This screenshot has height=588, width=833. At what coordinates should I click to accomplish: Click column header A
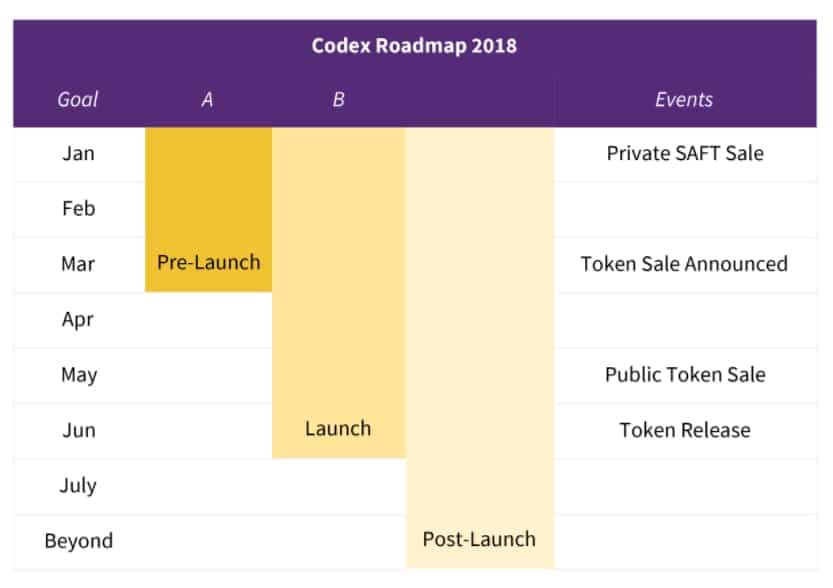click(207, 99)
